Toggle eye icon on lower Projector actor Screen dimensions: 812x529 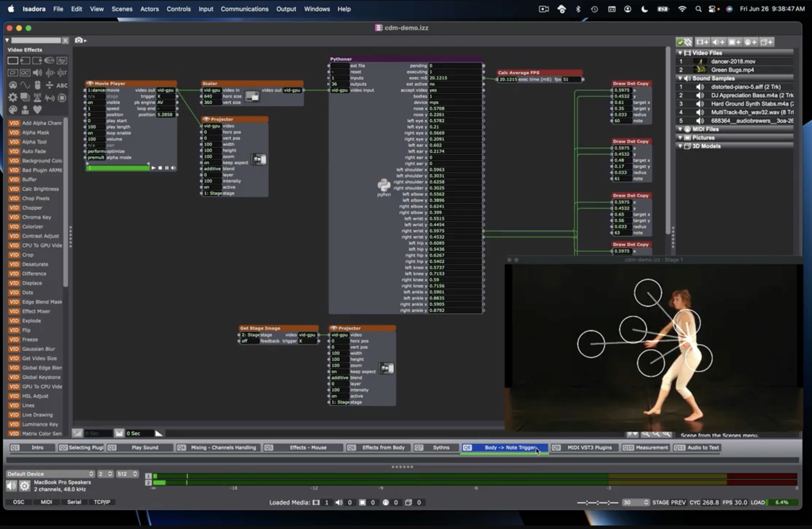tap(334, 328)
